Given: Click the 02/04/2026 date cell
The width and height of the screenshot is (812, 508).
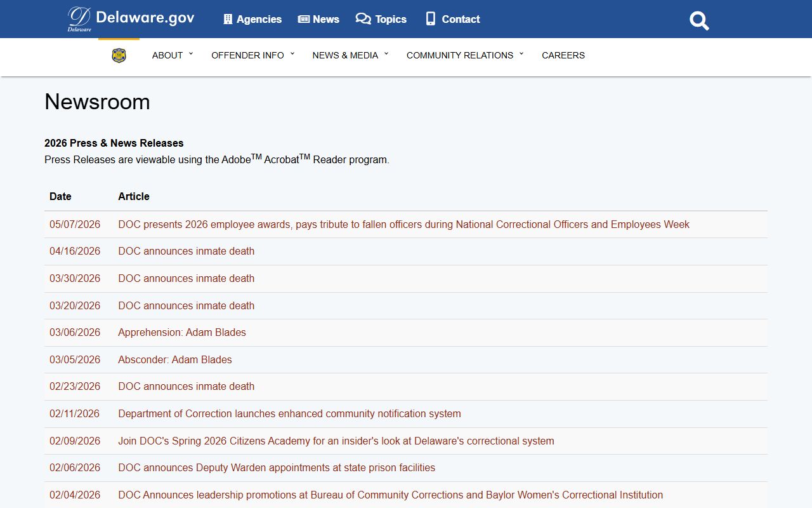Looking at the screenshot, I should click(x=75, y=495).
